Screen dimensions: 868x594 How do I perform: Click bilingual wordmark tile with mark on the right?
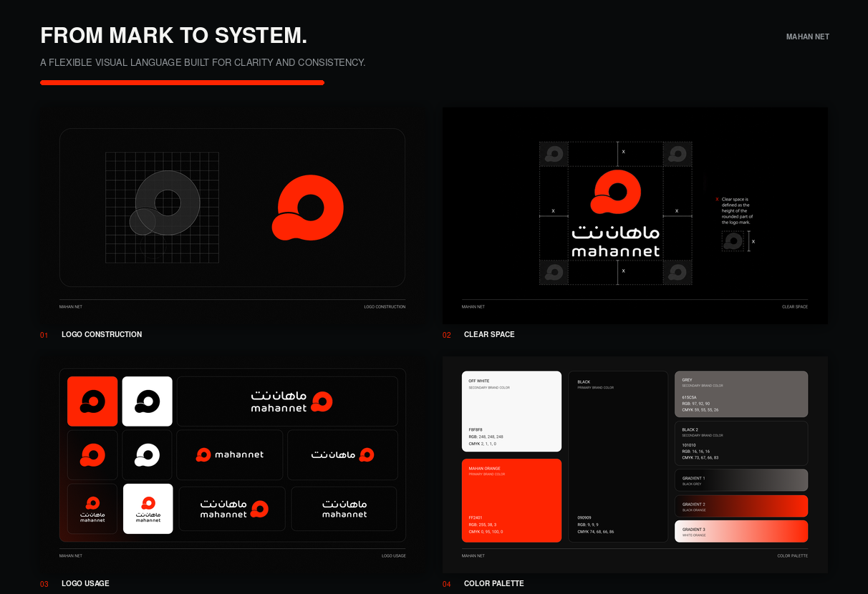click(232, 509)
